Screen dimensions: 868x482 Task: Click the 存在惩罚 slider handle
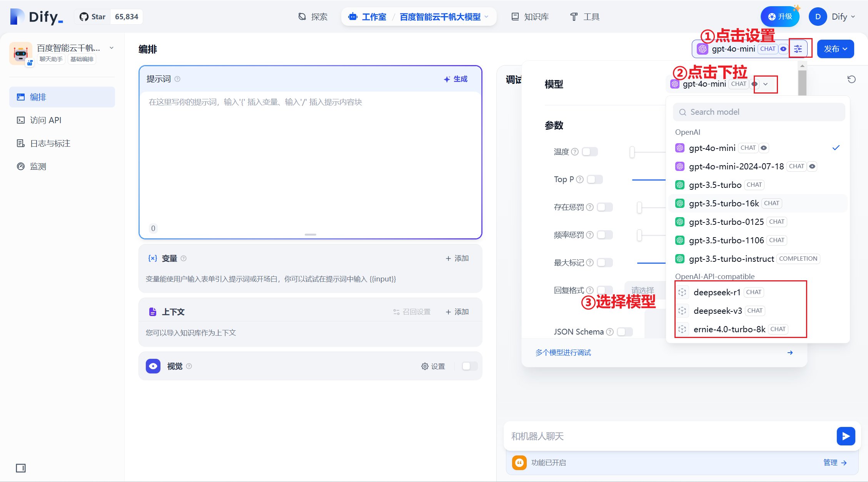coord(639,207)
